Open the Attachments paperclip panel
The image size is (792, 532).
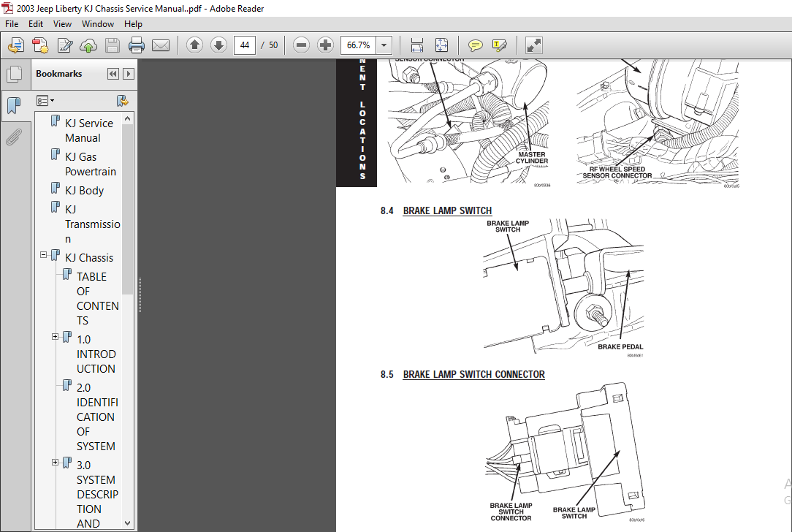pos(14,137)
